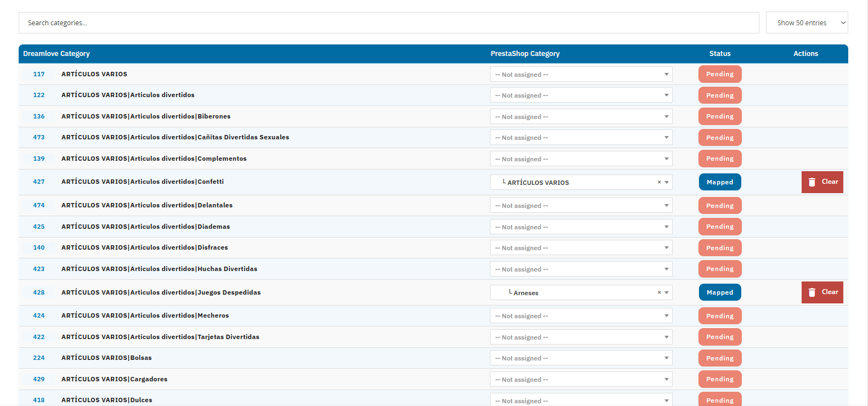The height and width of the screenshot is (406, 868).
Task: Click category ID 427 link
Action: click(39, 182)
